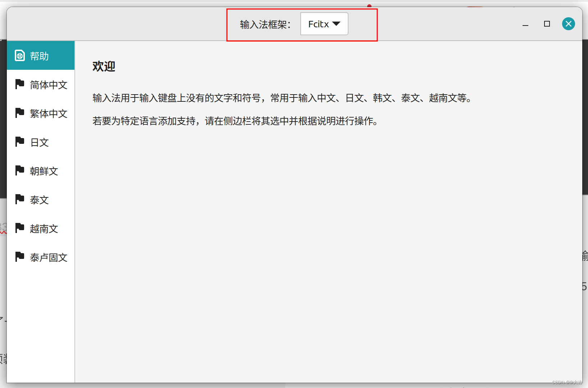Select the 帮助 sidebar item

click(x=41, y=56)
